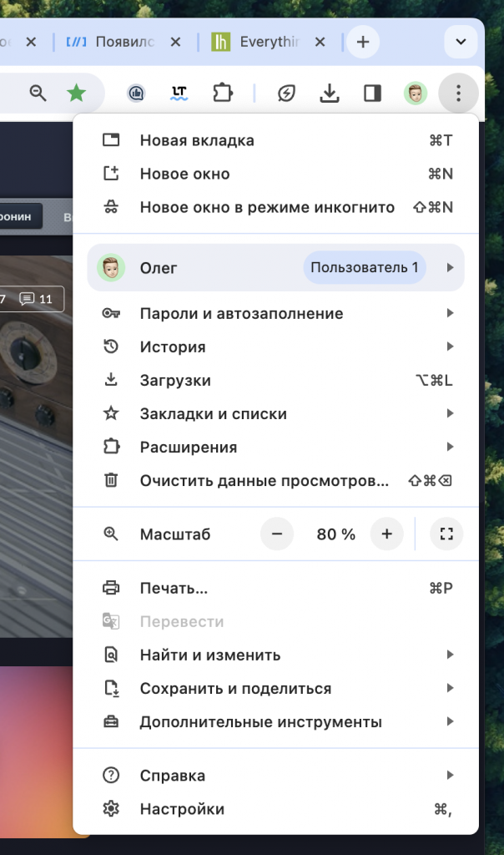Viewport: 504px width, 855px height.
Task: Close the 'Появилс' tab
Action: pos(175,42)
